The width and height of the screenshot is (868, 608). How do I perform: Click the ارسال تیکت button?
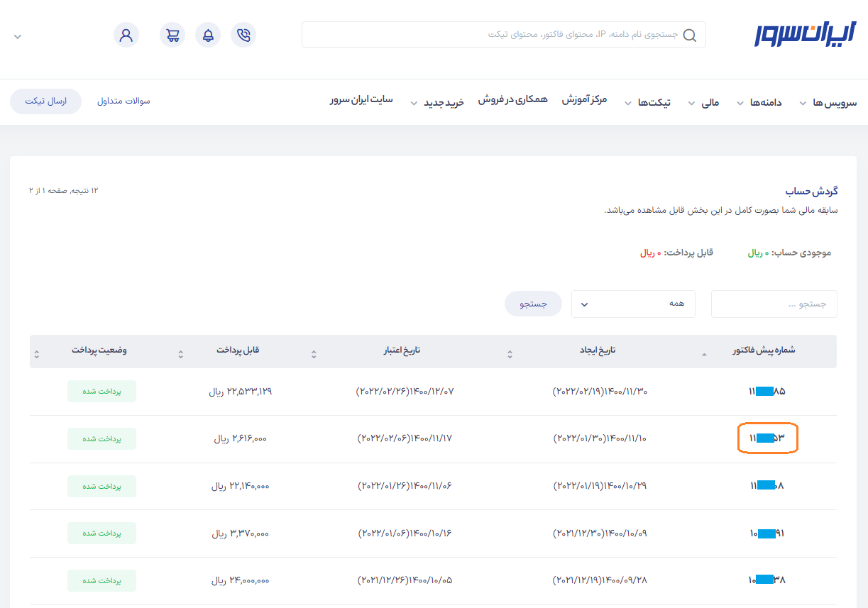tap(45, 101)
